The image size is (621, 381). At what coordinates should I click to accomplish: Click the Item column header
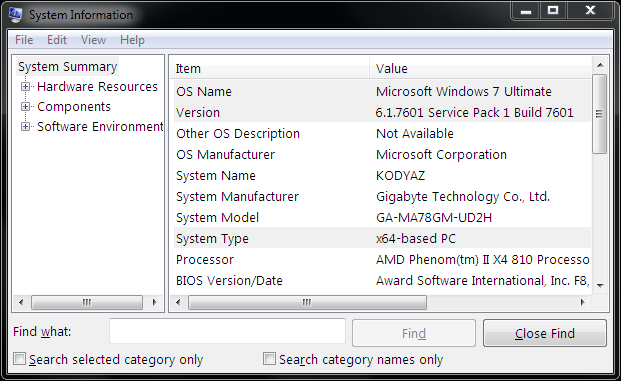click(x=270, y=69)
